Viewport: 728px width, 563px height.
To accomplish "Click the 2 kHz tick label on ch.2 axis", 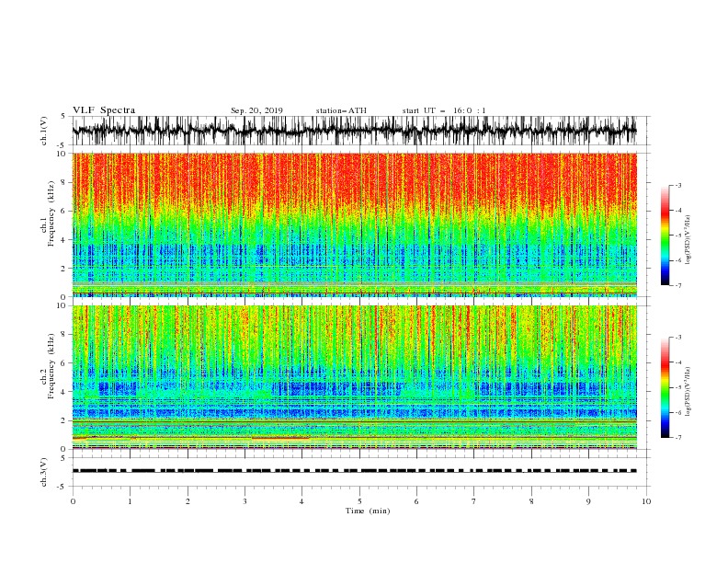I will 63,420.
